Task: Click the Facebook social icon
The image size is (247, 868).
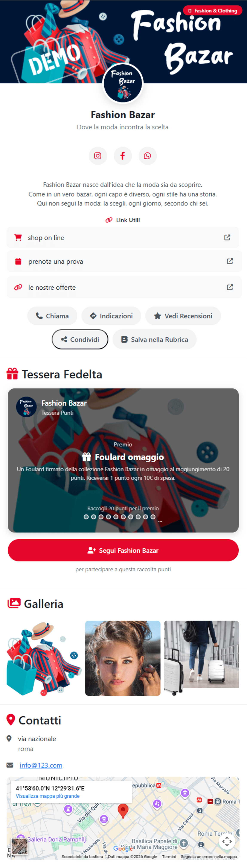Action: pyautogui.click(x=122, y=156)
